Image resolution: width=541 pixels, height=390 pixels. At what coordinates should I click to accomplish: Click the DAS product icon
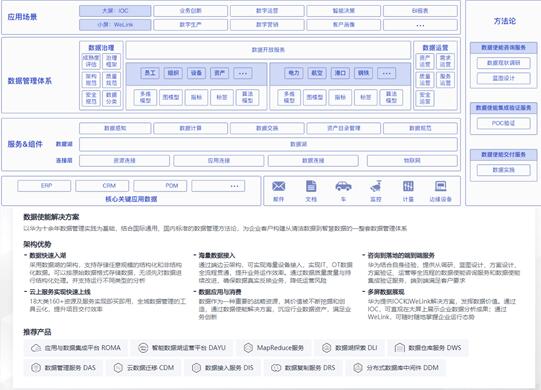[x=36, y=368]
